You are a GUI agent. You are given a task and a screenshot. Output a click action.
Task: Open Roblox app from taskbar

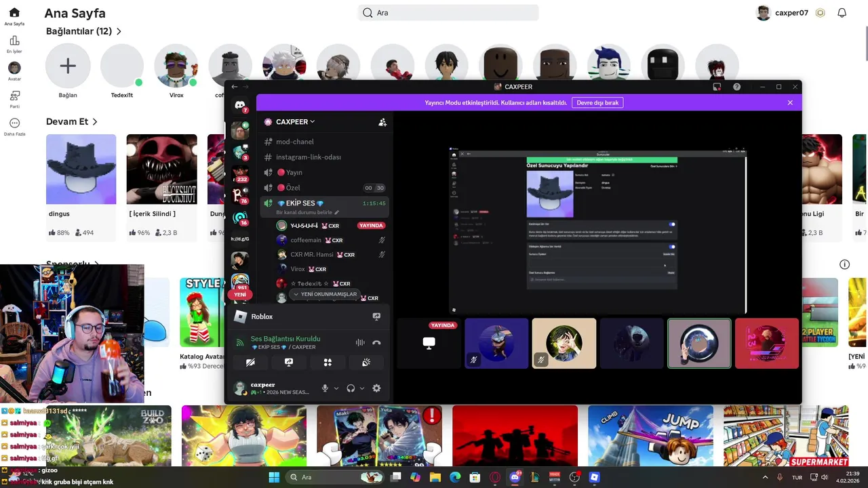[x=594, y=477]
